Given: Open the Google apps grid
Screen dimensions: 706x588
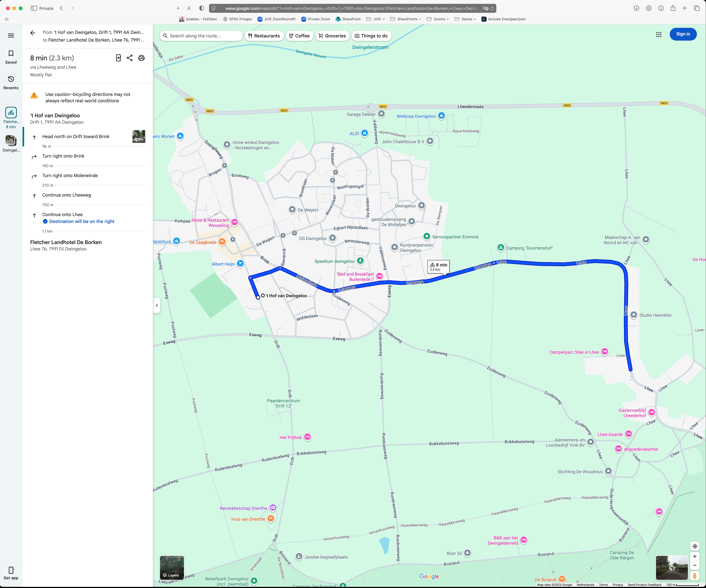Looking at the screenshot, I should tap(659, 34).
